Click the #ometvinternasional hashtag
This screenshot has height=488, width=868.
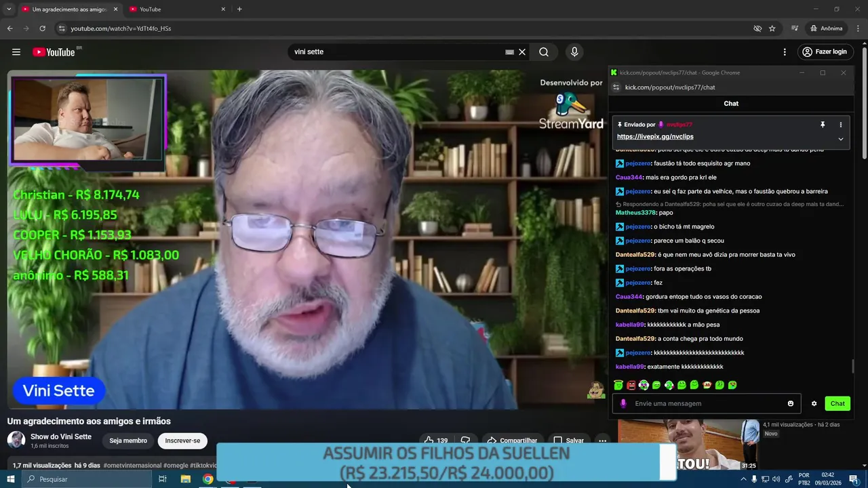pyautogui.click(x=132, y=466)
